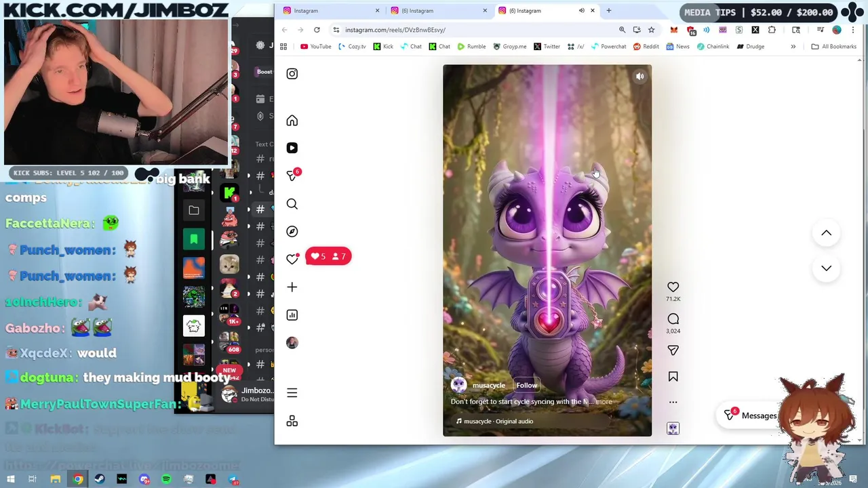Screen dimensions: 868x488
Task: Click the new likes and followers notification badge
Action: [x=328, y=256]
